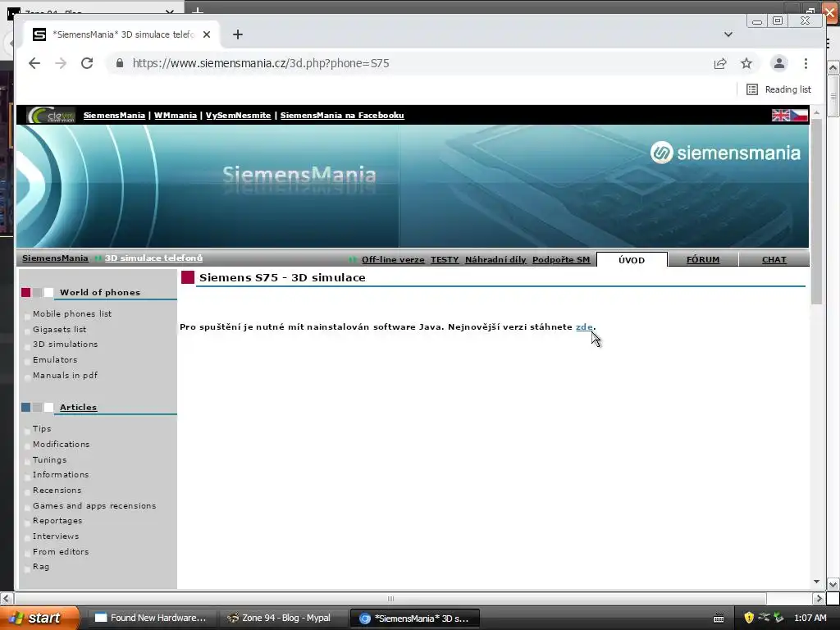
Task: Switch to the FÓRUM tab
Action: pyautogui.click(x=703, y=260)
